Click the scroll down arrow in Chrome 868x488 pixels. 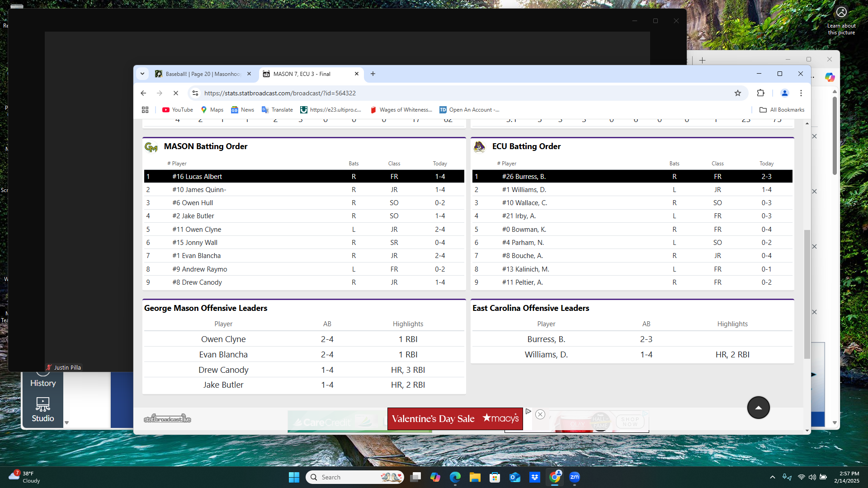[807, 431]
